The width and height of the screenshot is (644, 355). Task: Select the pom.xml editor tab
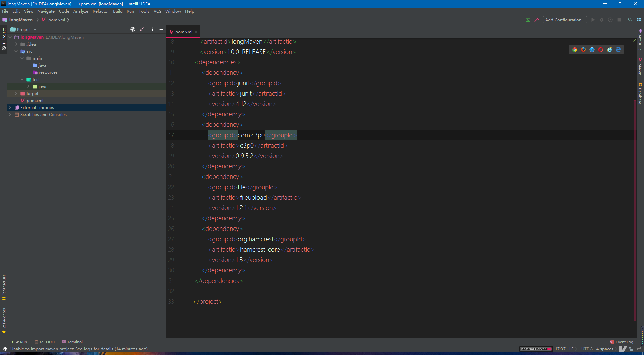(183, 32)
